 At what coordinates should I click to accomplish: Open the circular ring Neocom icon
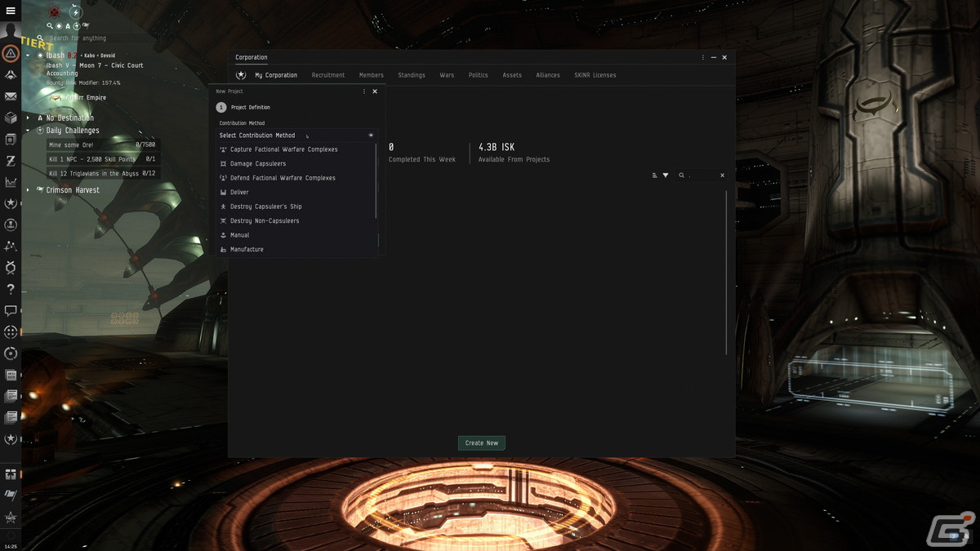pos(11,353)
